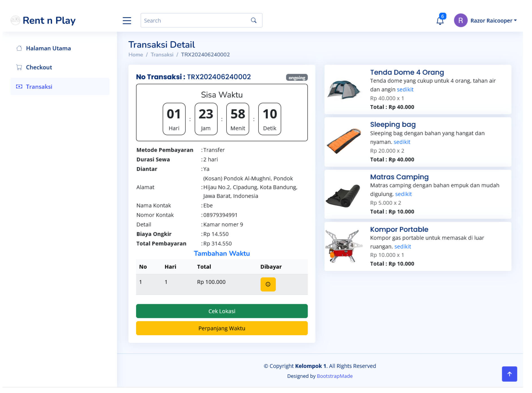Screen dimensions: 532x393
Task: Click the Kompor Portable product image
Action: 343,246
